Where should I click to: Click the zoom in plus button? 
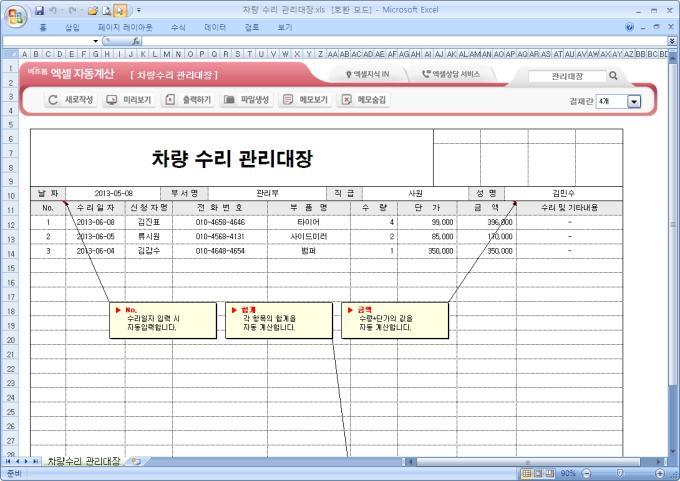tap(660, 473)
